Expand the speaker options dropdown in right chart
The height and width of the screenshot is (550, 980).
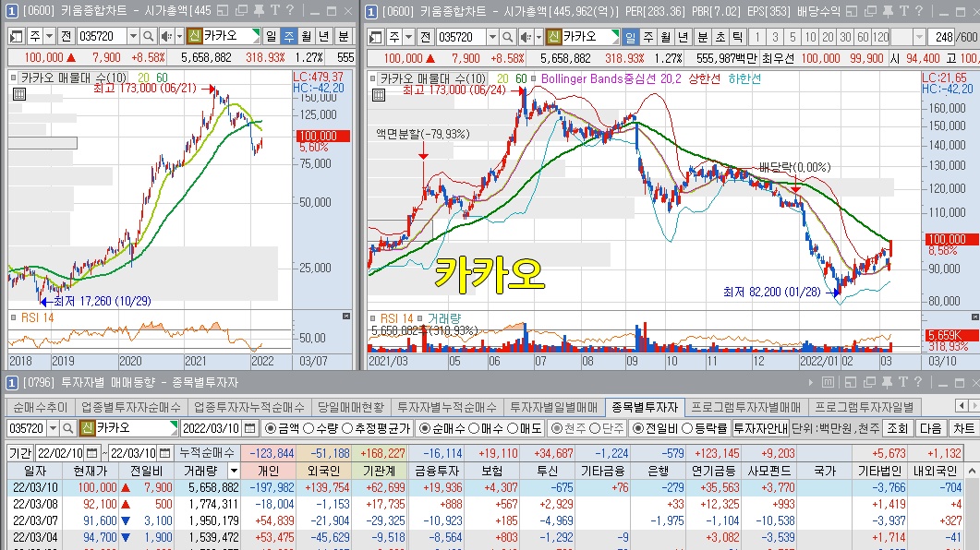[x=538, y=38]
